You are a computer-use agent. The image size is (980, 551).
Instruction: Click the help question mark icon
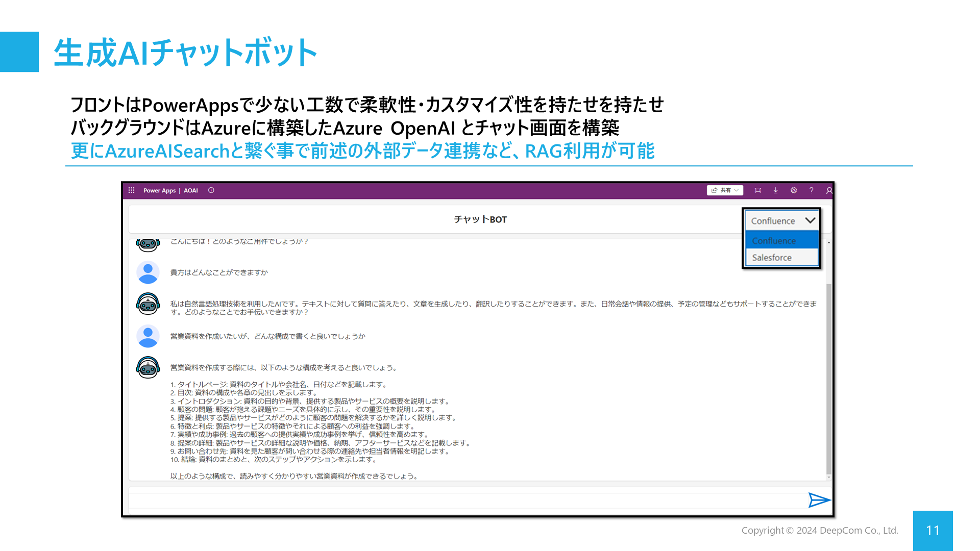pos(811,190)
